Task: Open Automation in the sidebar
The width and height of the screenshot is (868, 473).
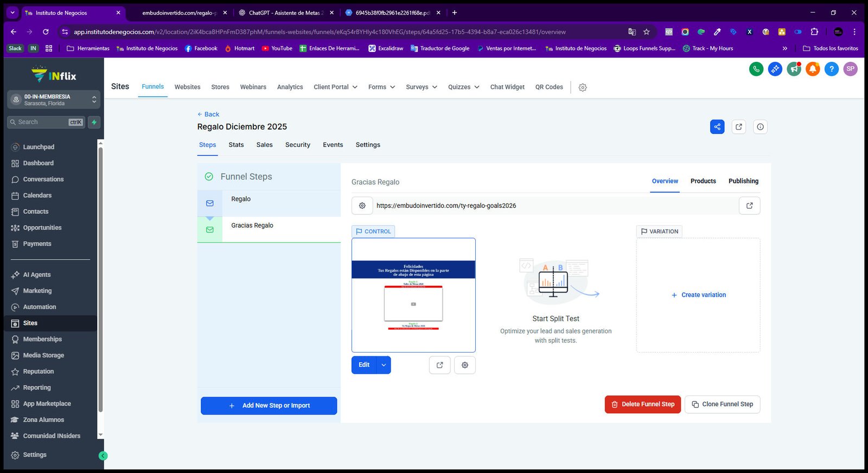Action: 40,307
